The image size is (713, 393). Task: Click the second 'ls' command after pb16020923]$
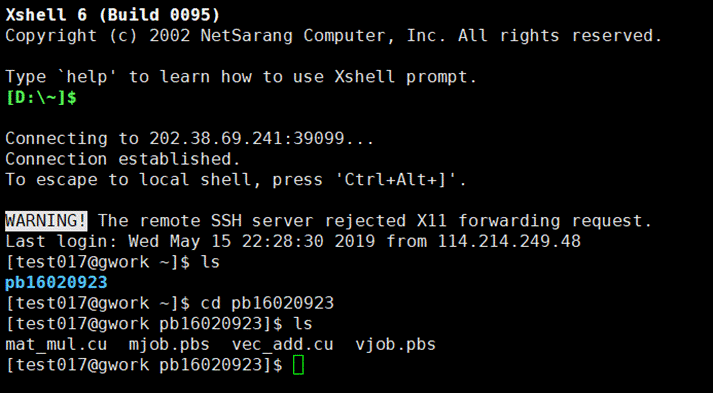click(x=303, y=324)
